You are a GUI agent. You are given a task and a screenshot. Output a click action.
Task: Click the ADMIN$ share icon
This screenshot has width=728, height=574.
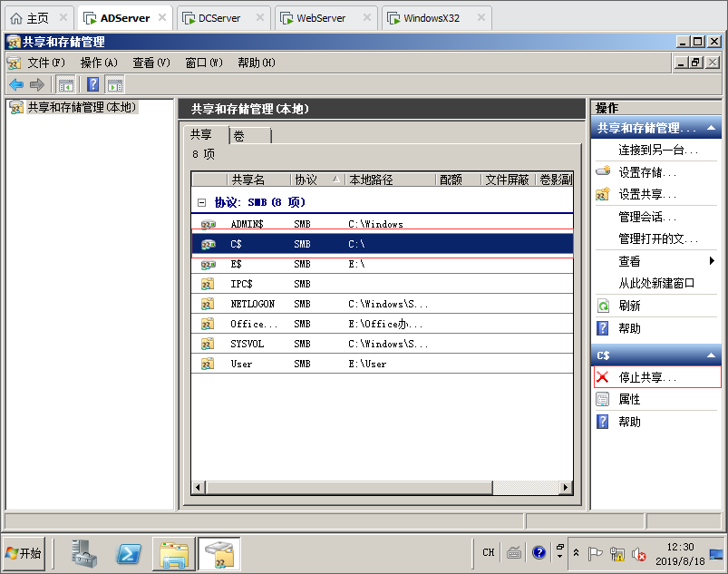208,224
